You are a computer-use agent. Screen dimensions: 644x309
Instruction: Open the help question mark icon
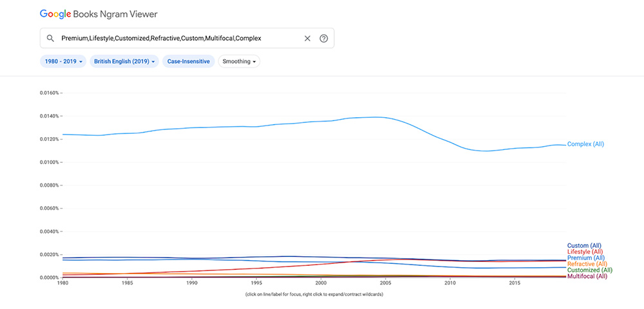pyautogui.click(x=324, y=39)
